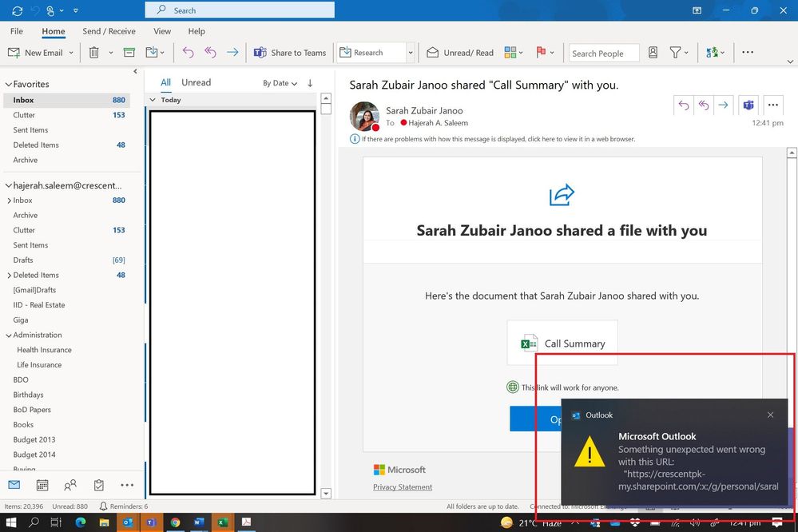Collapse the Administration folder

[9, 335]
